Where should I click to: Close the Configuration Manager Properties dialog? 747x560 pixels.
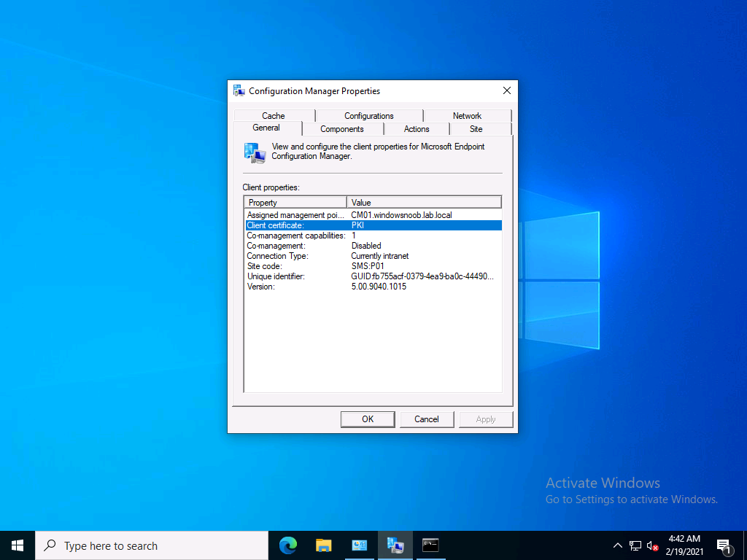coord(506,90)
